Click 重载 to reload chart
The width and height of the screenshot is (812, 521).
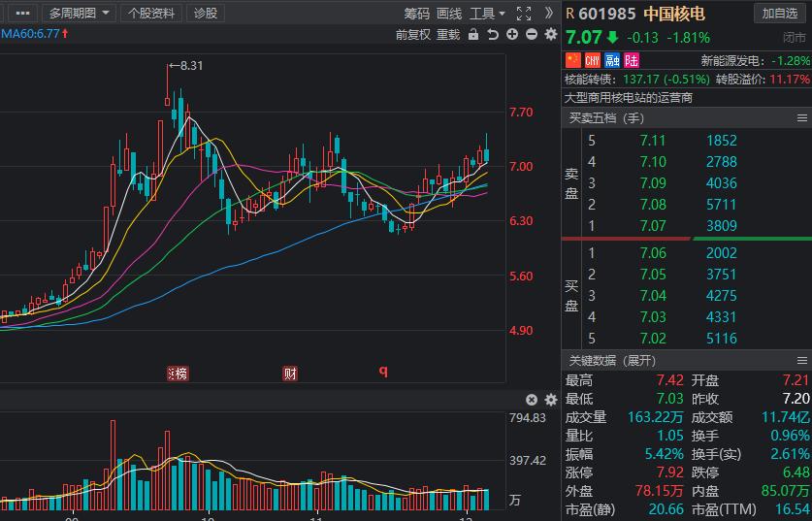448,35
